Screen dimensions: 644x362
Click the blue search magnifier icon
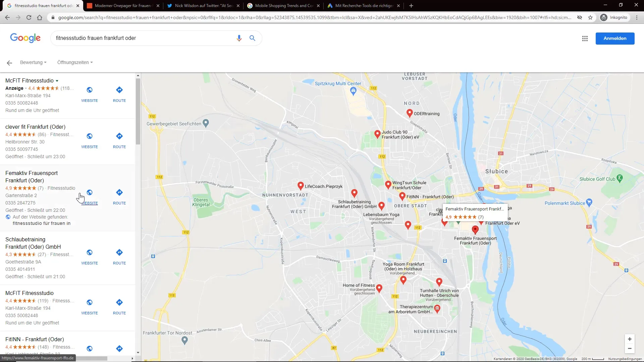[x=252, y=38]
